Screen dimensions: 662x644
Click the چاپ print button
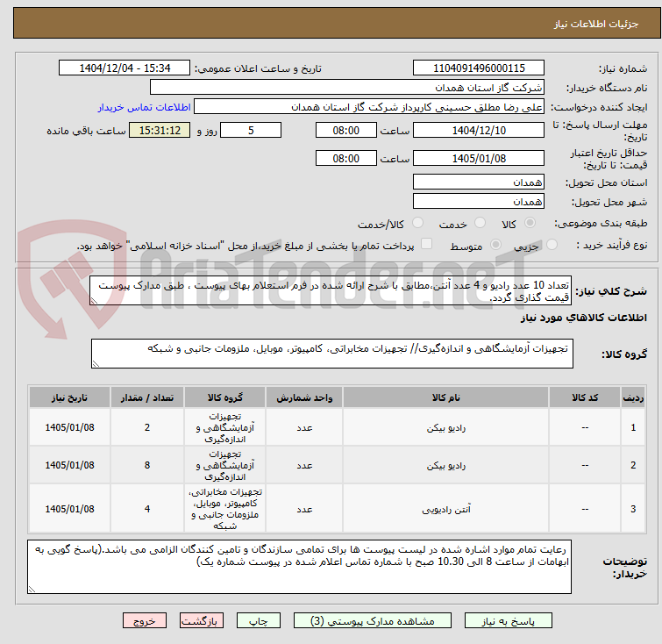[259, 621]
